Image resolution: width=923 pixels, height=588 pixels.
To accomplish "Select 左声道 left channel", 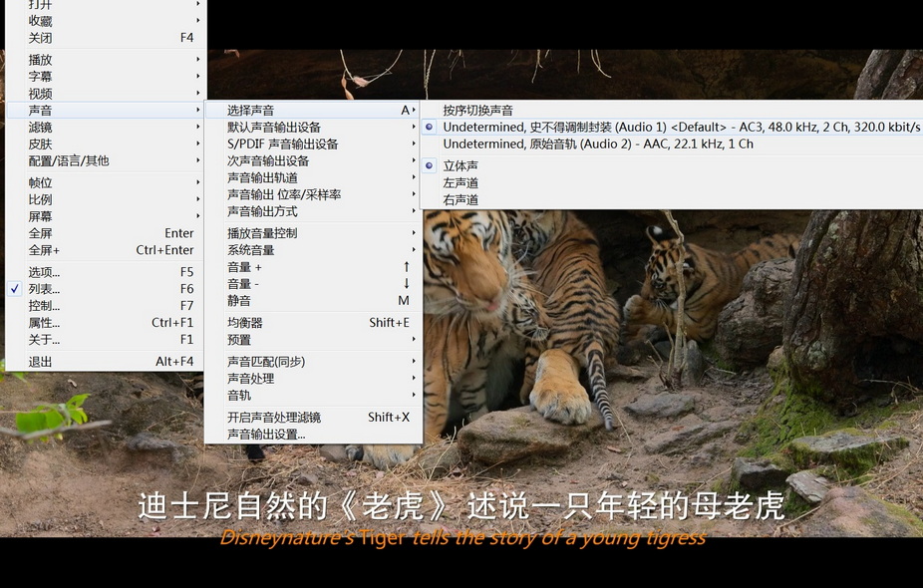I will pyautogui.click(x=461, y=183).
